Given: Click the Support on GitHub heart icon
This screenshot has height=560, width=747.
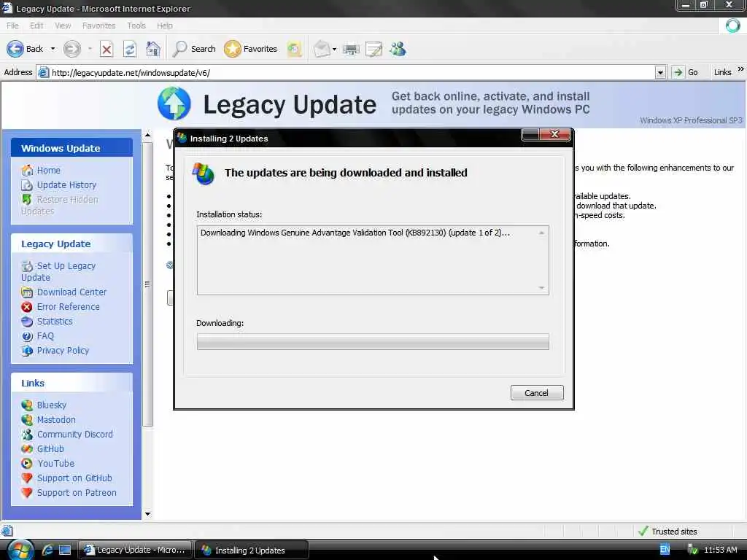Looking at the screenshot, I should (27, 478).
